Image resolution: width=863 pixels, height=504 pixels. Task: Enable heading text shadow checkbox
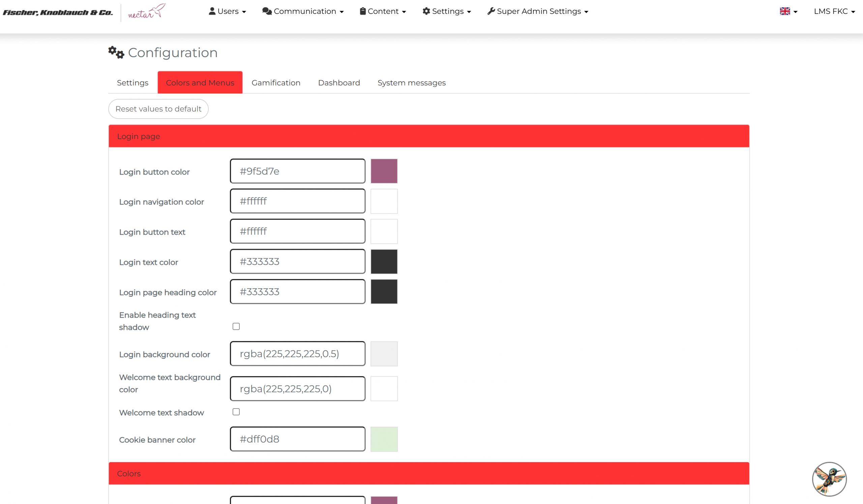tap(236, 326)
